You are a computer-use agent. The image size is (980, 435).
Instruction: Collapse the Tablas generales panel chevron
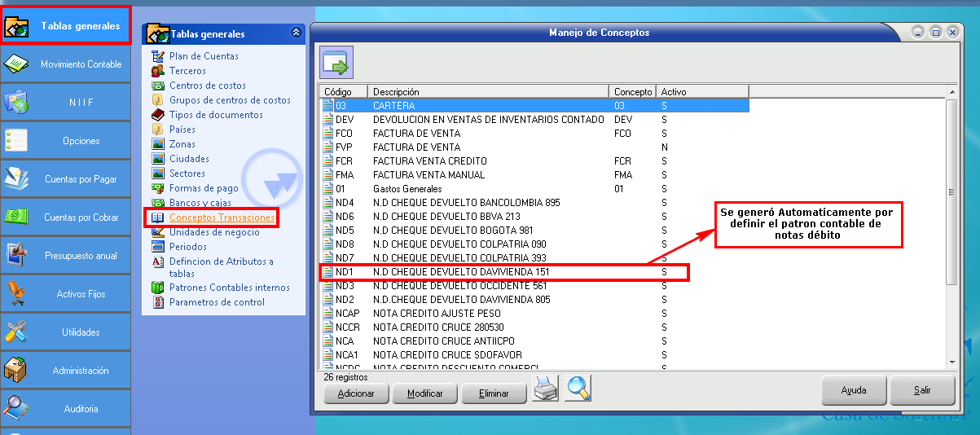(x=296, y=33)
